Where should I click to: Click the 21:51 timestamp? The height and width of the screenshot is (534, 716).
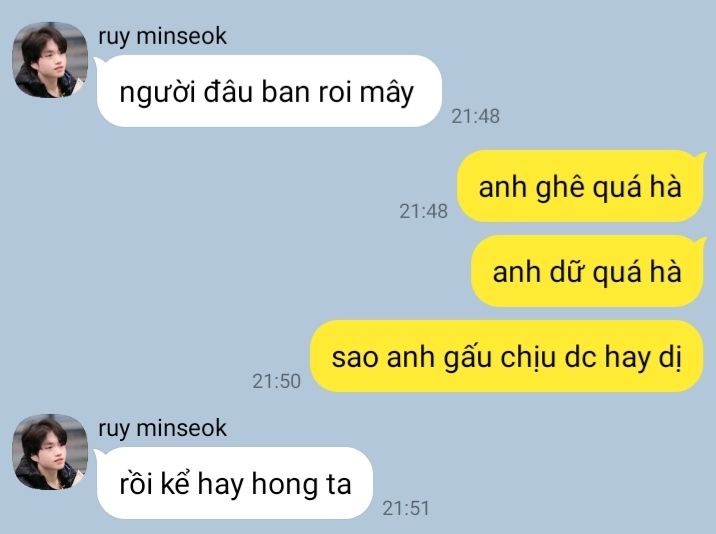point(406,508)
